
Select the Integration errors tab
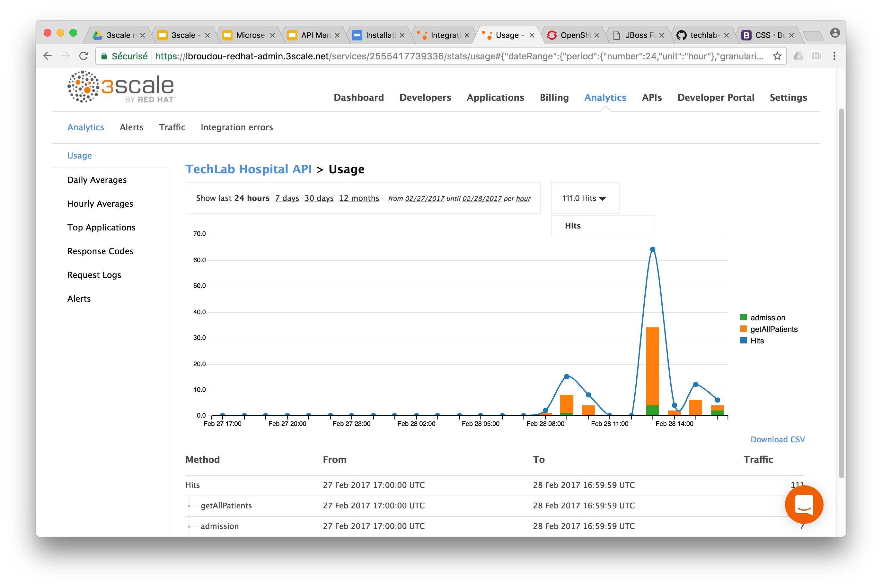(x=236, y=127)
